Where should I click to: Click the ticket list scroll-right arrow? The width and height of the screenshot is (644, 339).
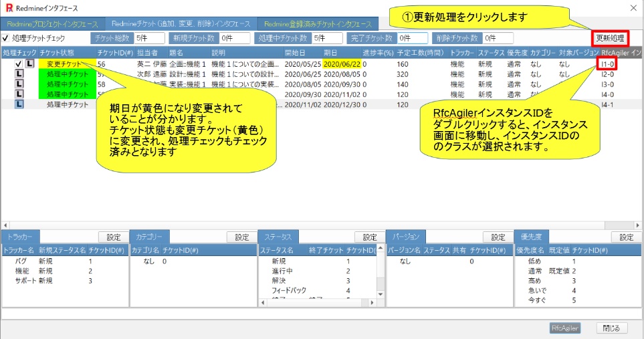pos(637,225)
